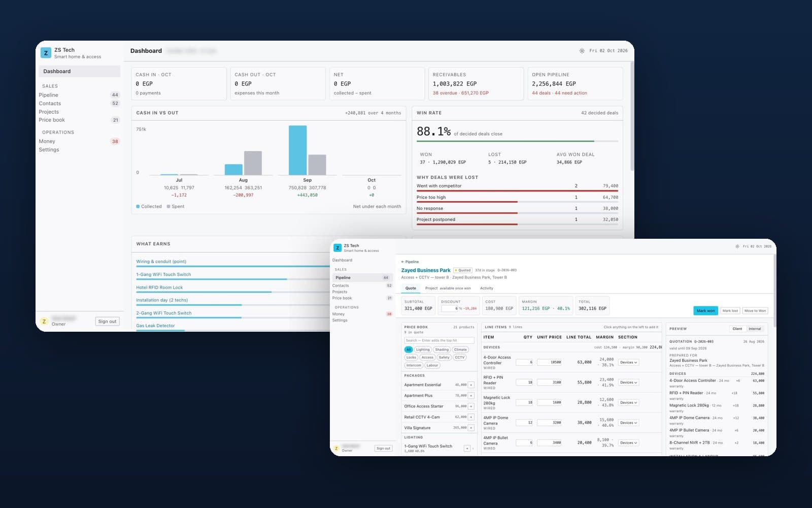Image resolution: width=812 pixels, height=508 pixels.
Task: Filter price book by Climate chip
Action: (x=460, y=350)
